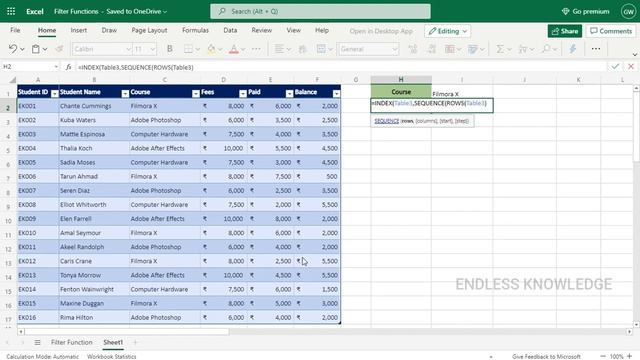This screenshot has width=640, height=360.
Task: Switch to the Draw tab
Action: [109, 30]
